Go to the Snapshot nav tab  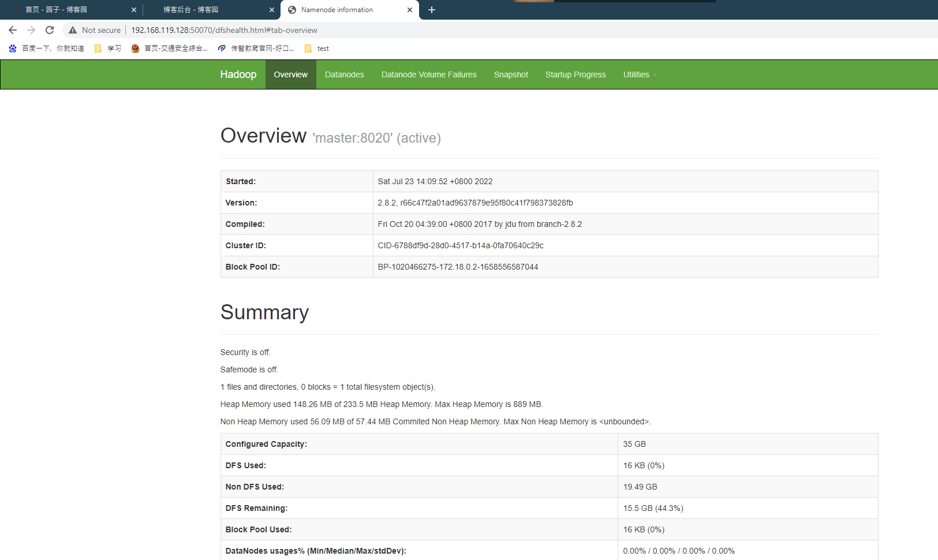coord(511,74)
